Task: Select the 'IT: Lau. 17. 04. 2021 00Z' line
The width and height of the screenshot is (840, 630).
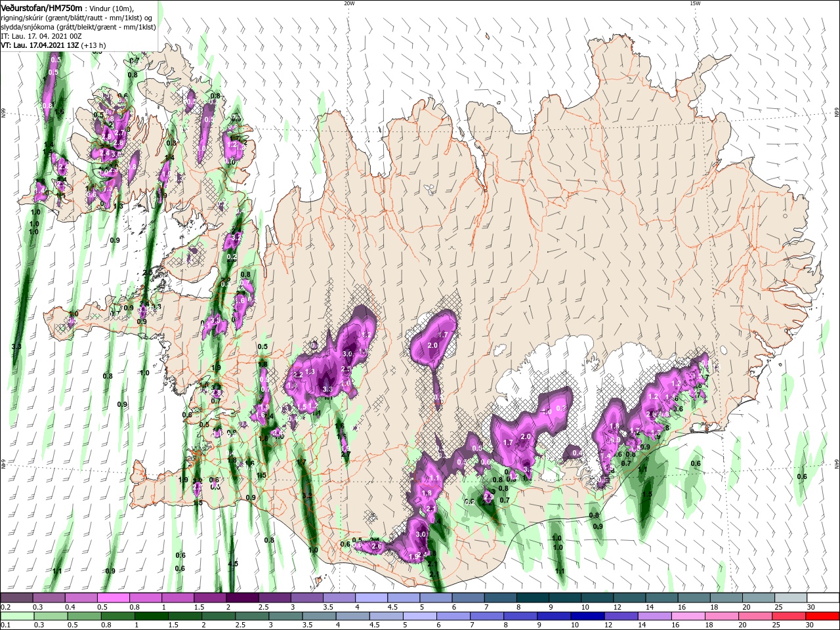Action: pyautogui.click(x=43, y=36)
